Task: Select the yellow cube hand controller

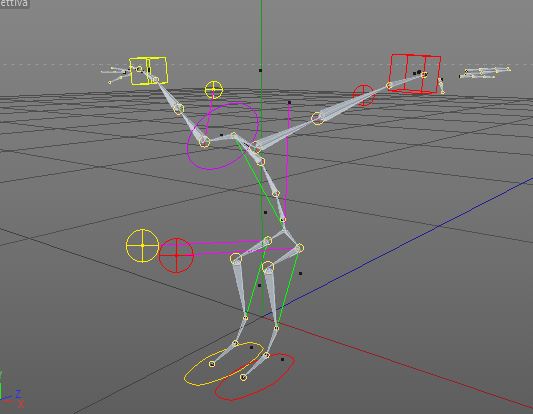Action: [x=148, y=71]
